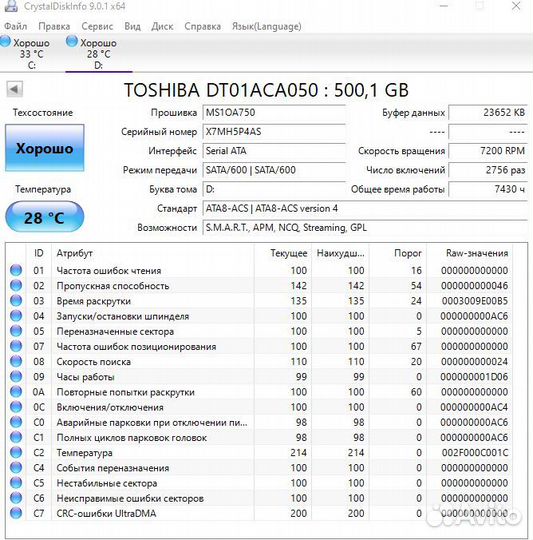533x540 pixels.
Task: Switch to drive C: disk tab
Action: coord(31,53)
